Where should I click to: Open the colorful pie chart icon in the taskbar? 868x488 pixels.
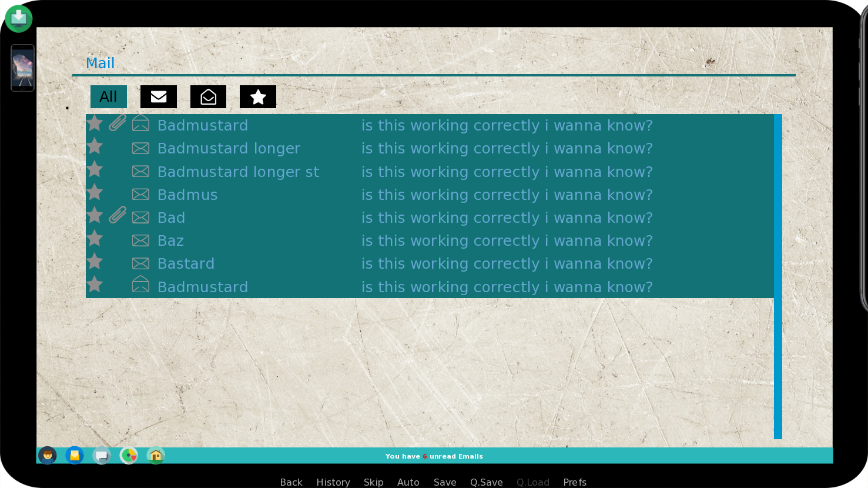pos(129,456)
